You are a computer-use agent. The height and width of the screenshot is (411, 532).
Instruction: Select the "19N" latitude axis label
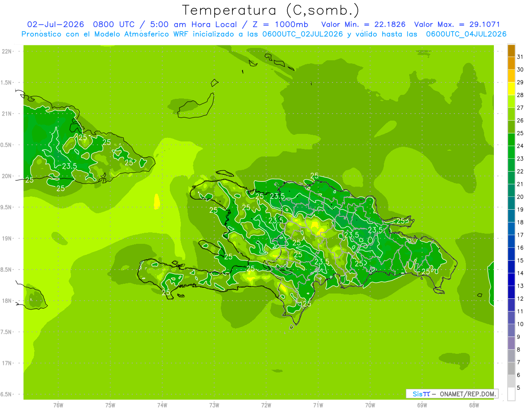point(7,238)
